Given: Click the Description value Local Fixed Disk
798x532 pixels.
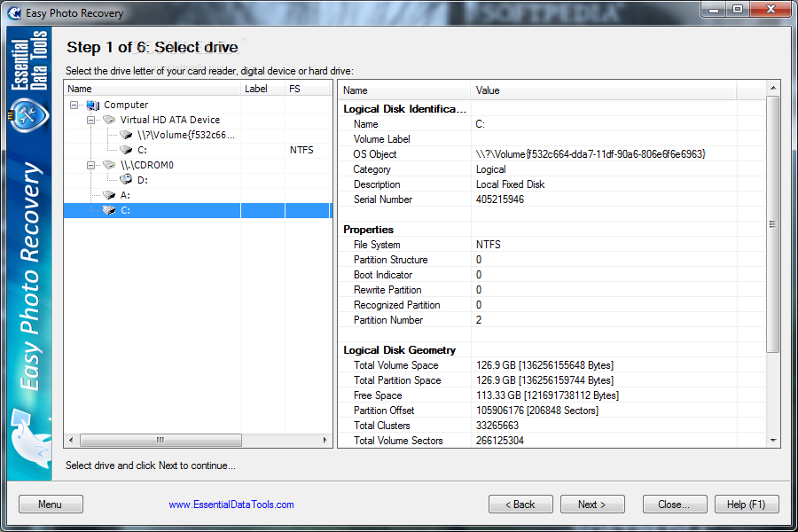Looking at the screenshot, I should 510,184.
